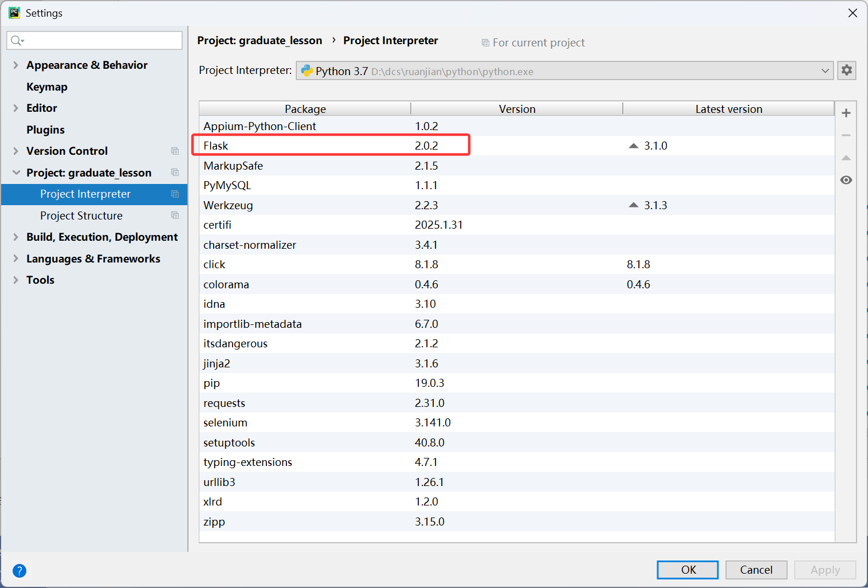
Task: Click the Cancel button
Action: click(756, 570)
